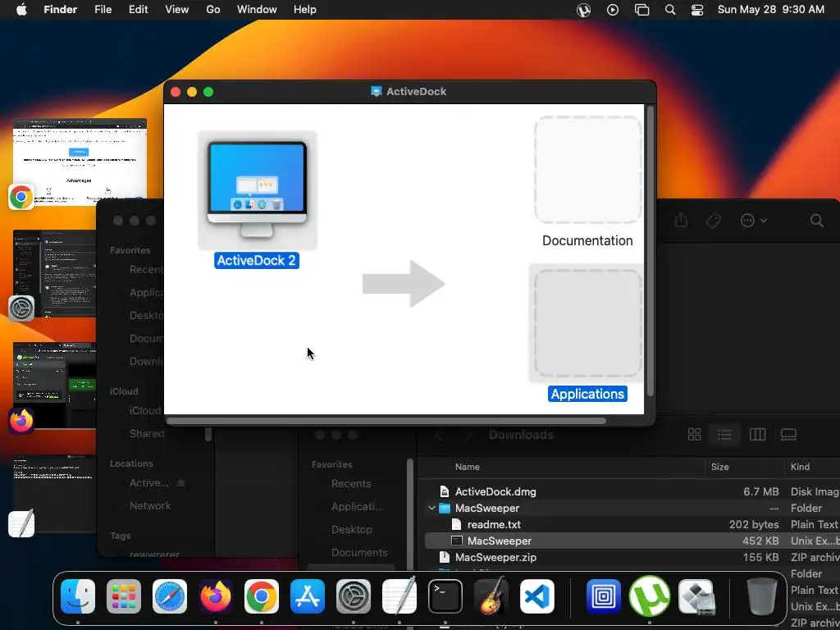
Task: Switch Downloads window to list view
Action: pyautogui.click(x=724, y=435)
